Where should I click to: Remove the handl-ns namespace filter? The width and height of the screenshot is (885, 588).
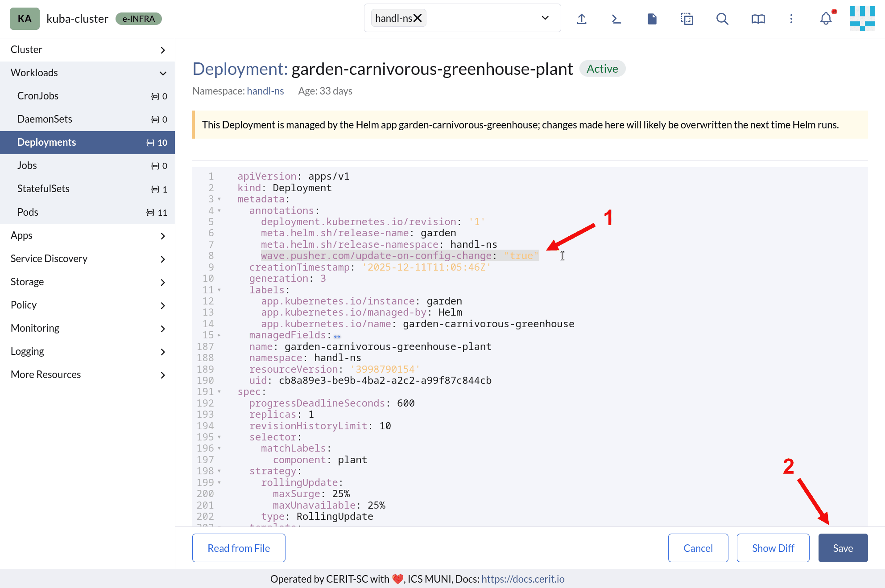tap(418, 18)
